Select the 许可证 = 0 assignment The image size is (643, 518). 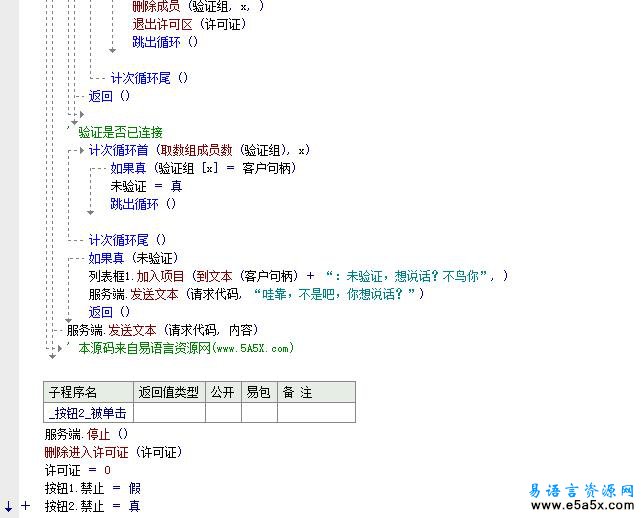(78, 470)
